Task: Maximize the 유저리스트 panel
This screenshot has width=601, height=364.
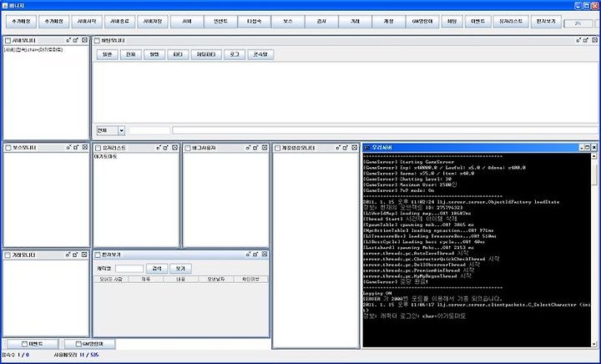Action: coord(166,148)
